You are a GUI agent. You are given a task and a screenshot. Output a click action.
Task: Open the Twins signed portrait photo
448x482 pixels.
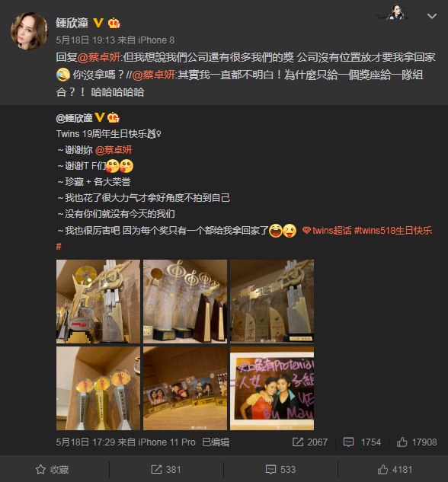coord(272,388)
